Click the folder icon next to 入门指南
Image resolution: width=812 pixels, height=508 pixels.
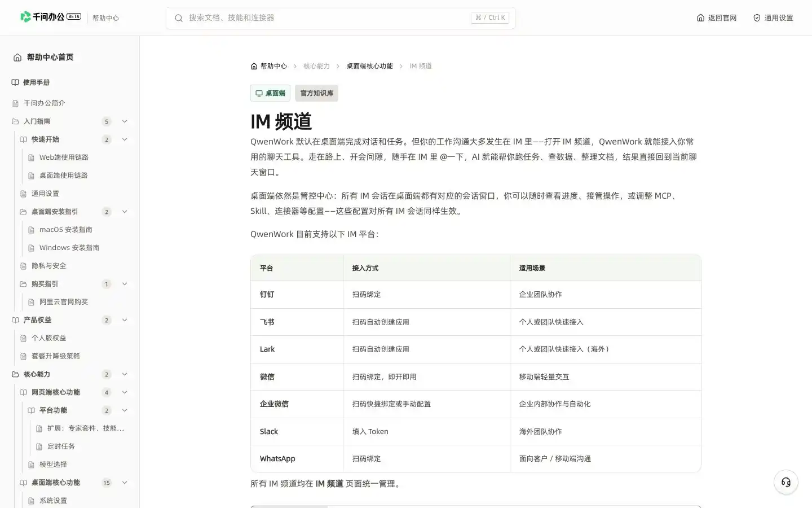click(x=15, y=121)
